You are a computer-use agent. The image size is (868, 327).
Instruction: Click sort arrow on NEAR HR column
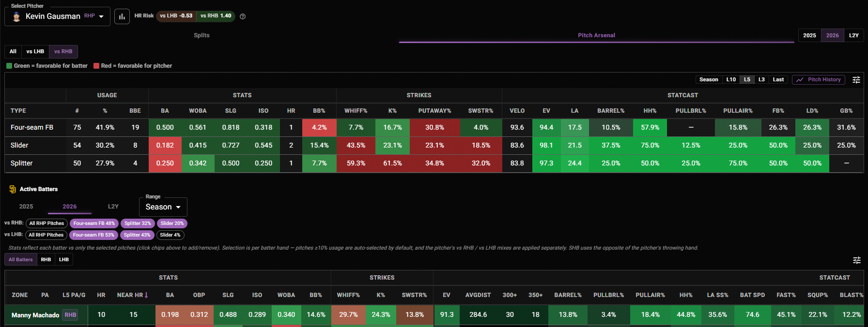146,295
